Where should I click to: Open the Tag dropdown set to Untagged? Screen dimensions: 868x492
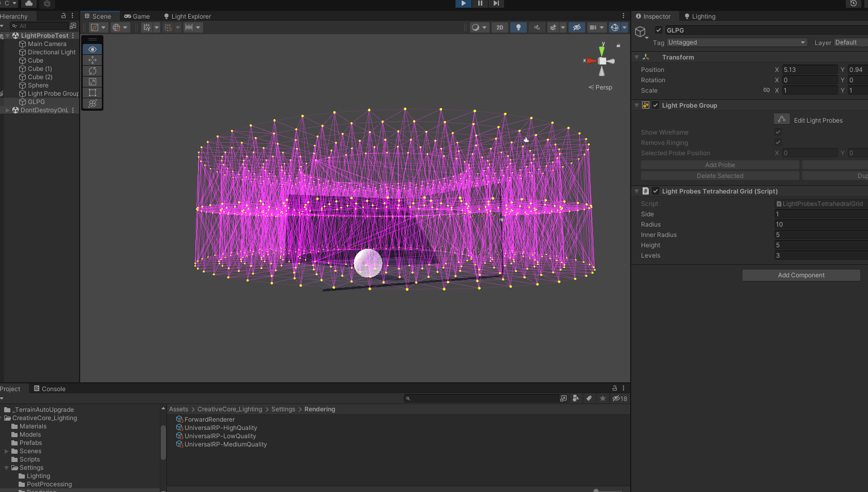point(736,42)
